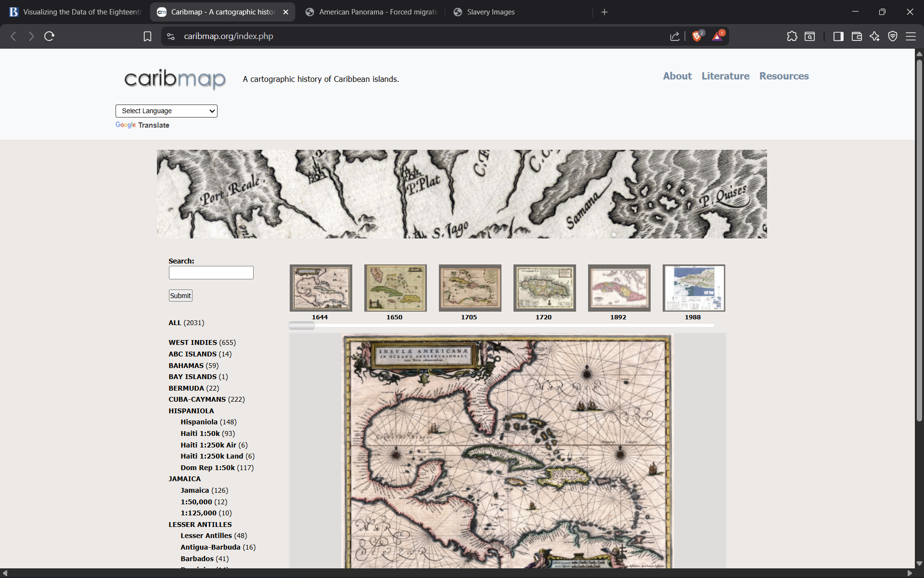Switch to the American Panorama tab

373,12
